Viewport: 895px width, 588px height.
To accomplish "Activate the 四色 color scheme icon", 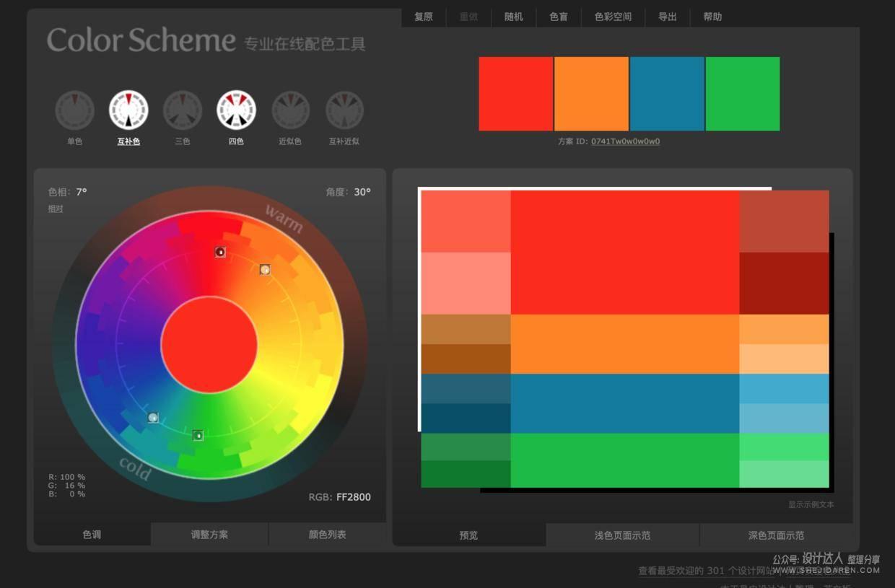I will pyautogui.click(x=236, y=110).
